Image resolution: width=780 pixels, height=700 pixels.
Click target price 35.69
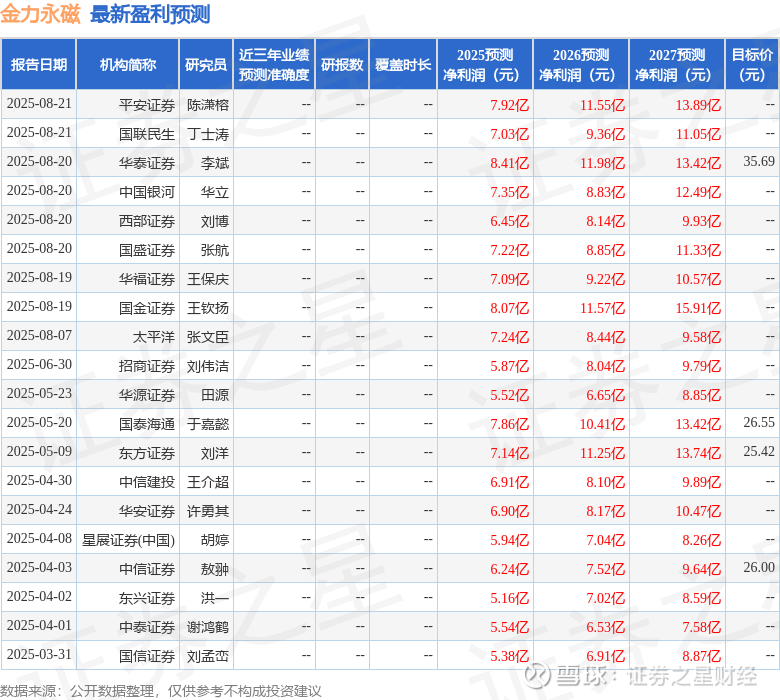[x=759, y=161]
